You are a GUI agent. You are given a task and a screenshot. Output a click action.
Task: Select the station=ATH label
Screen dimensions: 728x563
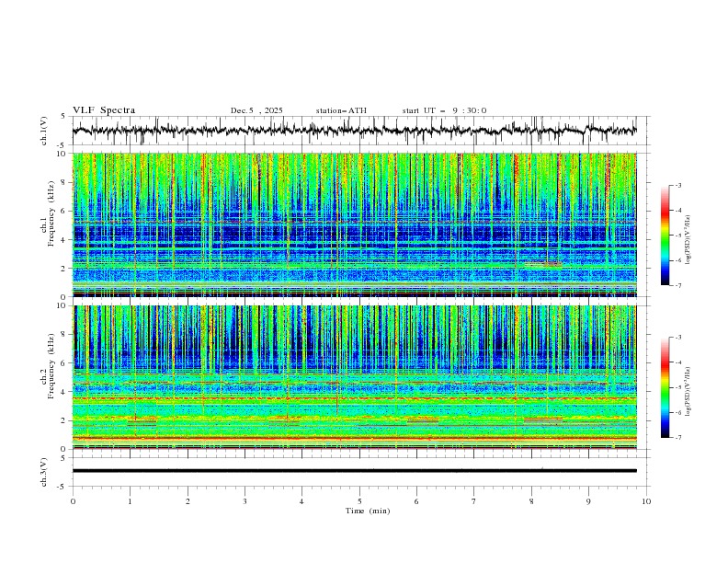tap(340, 110)
